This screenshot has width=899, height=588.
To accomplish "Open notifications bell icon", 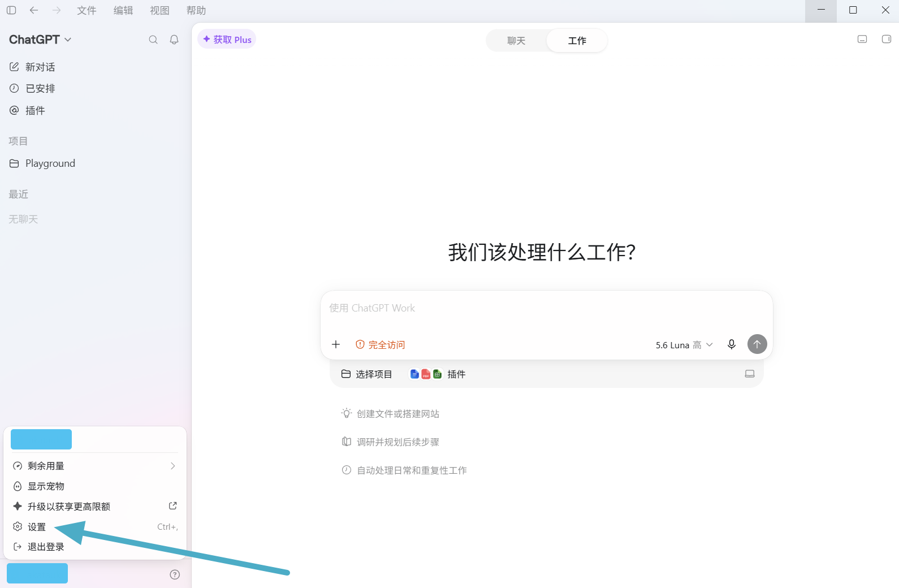I will 174,40.
